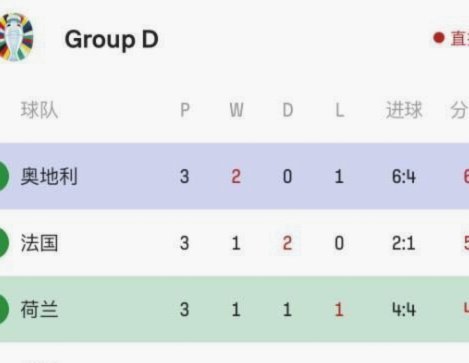Screen dimensions: 469x363
Task: Open the 荷兰 team row
Action: (234, 309)
